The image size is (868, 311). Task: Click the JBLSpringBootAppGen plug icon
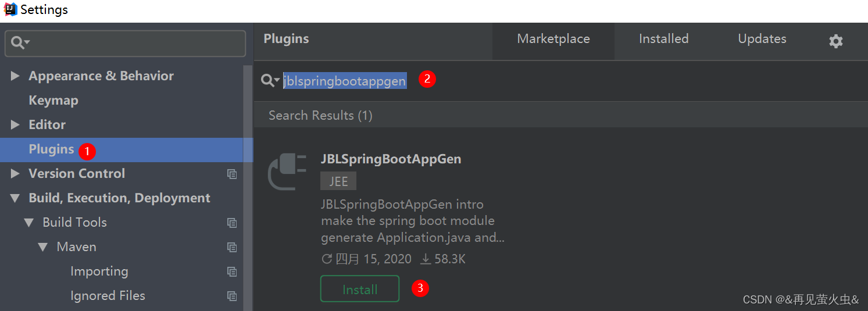pyautogui.click(x=287, y=171)
